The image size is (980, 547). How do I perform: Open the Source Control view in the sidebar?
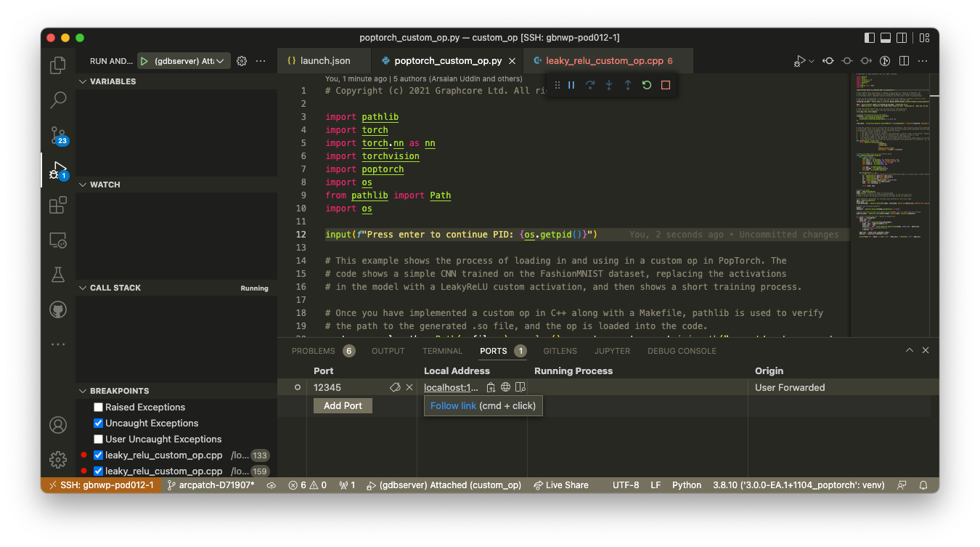57,135
